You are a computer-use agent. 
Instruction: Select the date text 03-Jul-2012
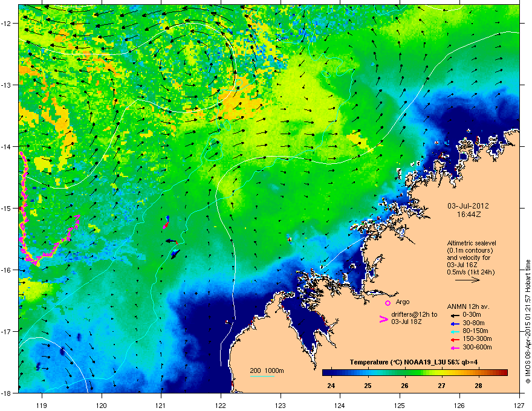pos(468,206)
